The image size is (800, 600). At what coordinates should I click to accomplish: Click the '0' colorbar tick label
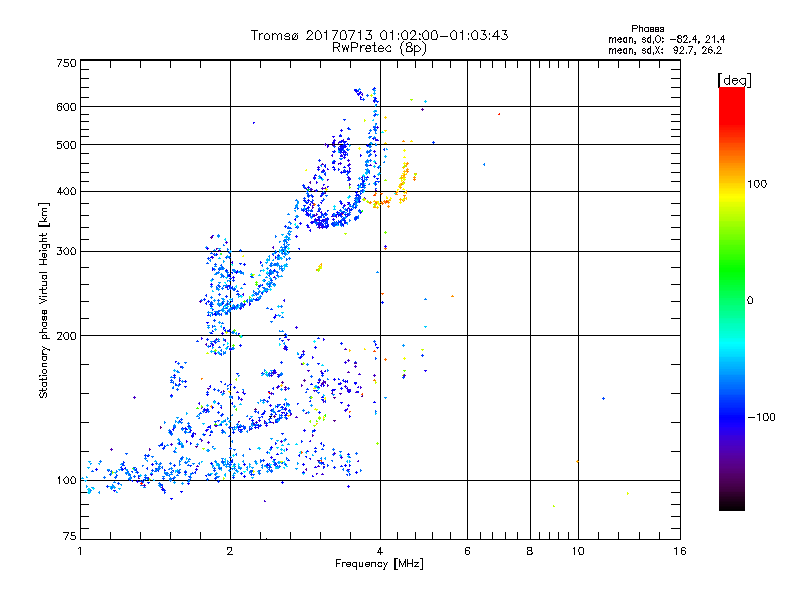click(x=750, y=300)
